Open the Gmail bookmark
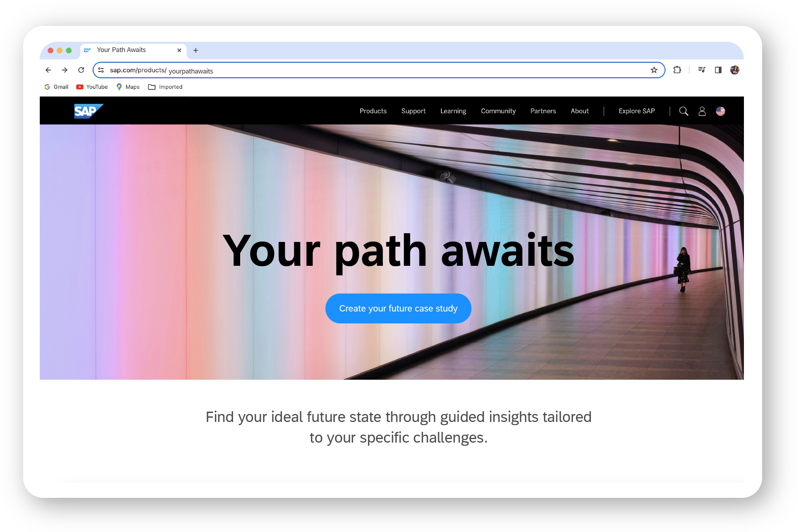 click(56, 87)
